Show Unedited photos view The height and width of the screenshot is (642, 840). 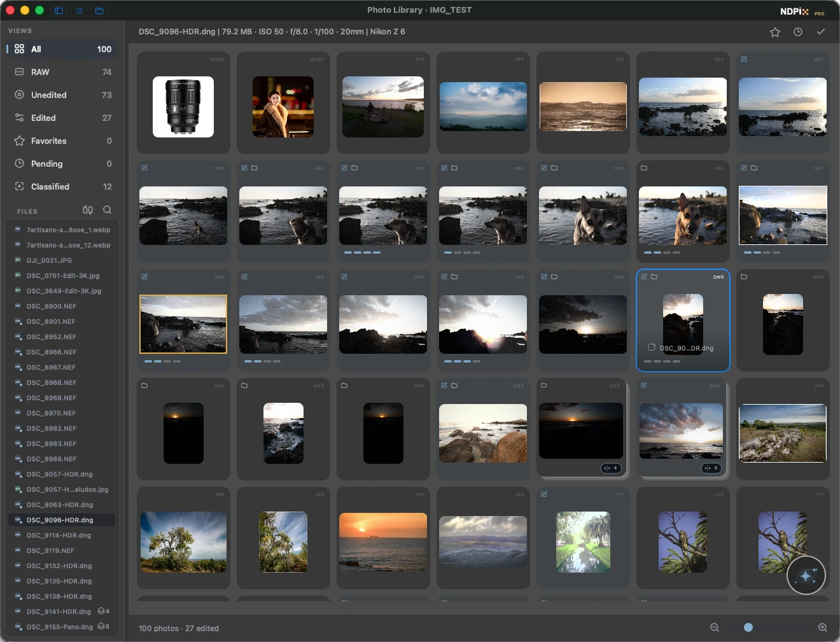pyautogui.click(x=62, y=95)
